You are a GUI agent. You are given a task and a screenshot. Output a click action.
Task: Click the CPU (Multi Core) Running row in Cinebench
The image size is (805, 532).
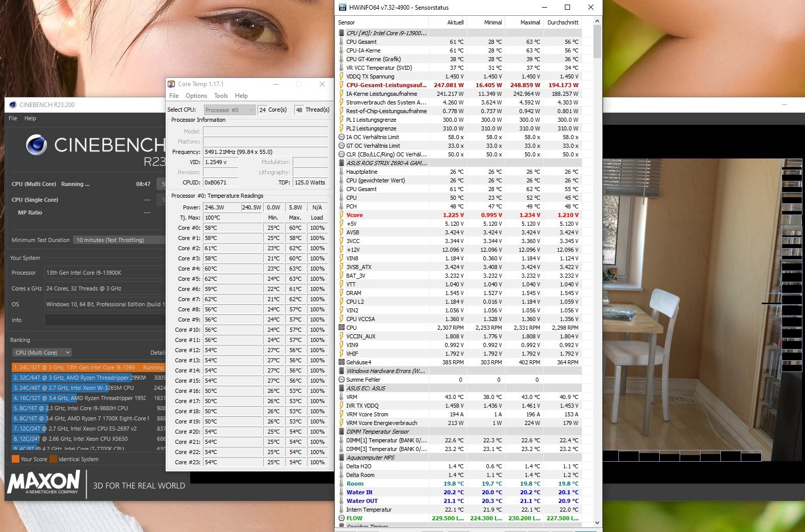82,184
